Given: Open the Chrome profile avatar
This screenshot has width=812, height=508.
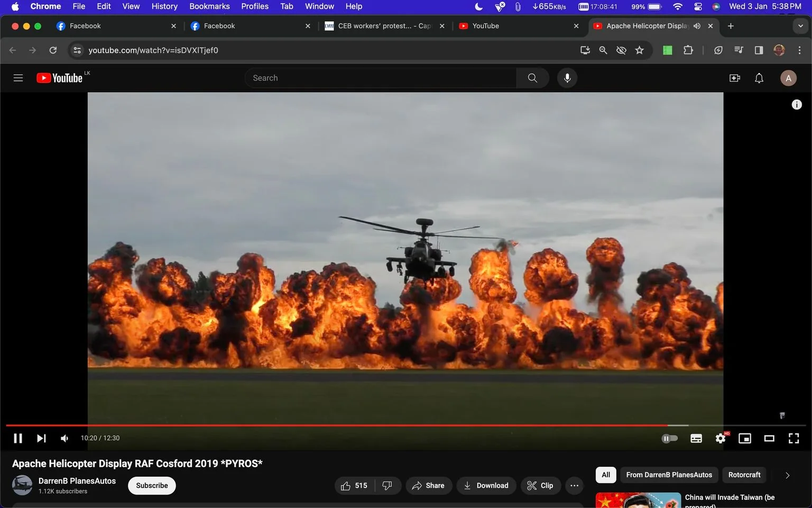Looking at the screenshot, I should 779,50.
